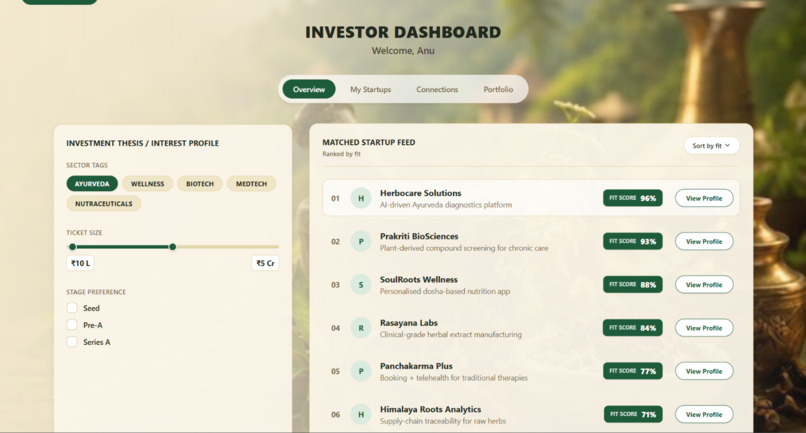The width and height of the screenshot is (806, 433).
Task: Go to the Connections tab
Action: tap(437, 89)
